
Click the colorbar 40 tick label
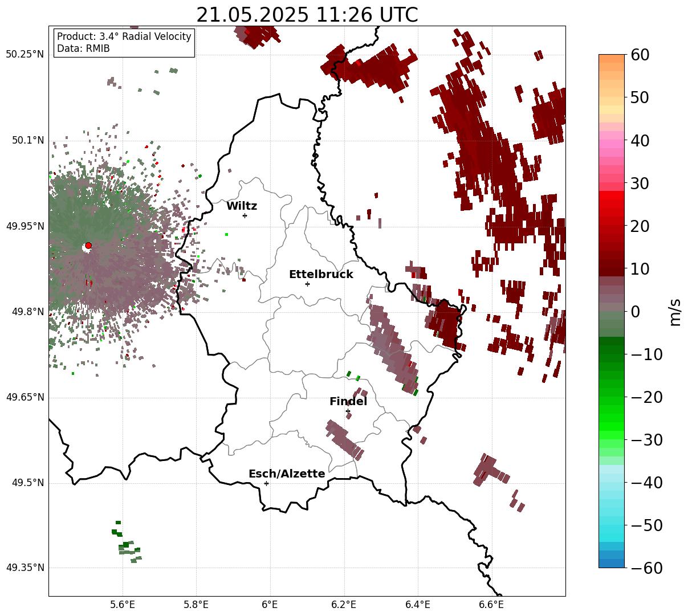click(640, 141)
